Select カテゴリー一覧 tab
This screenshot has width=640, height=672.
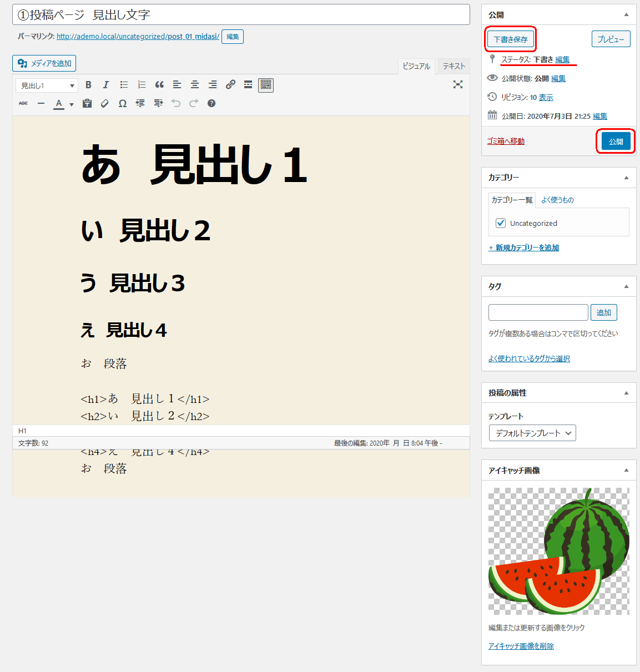coord(512,200)
